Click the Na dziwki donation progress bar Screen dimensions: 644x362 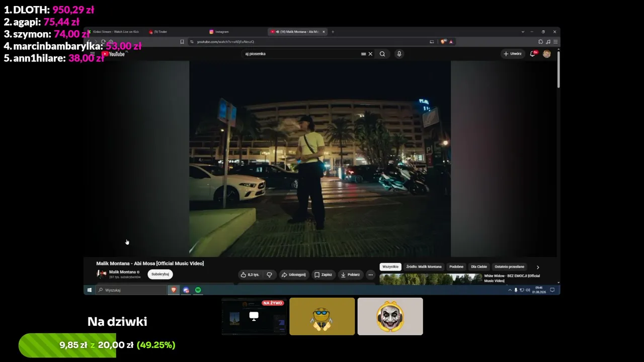click(x=97, y=345)
